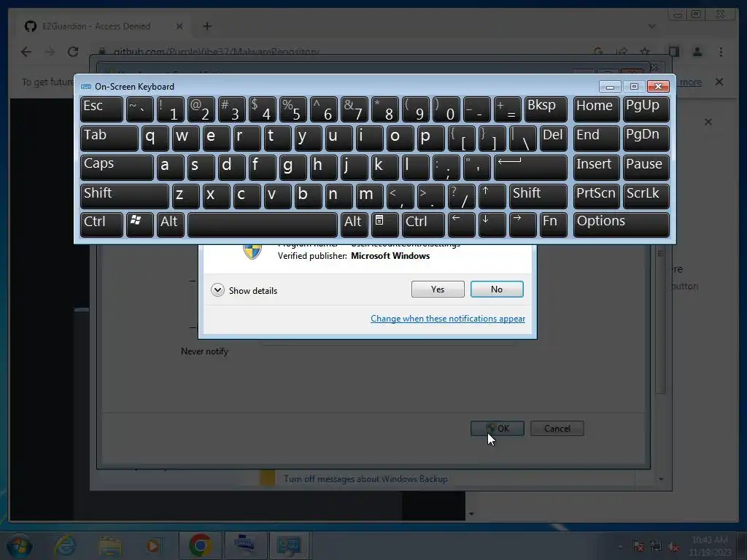Tap the End key on keyboard

click(x=597, y=138)
